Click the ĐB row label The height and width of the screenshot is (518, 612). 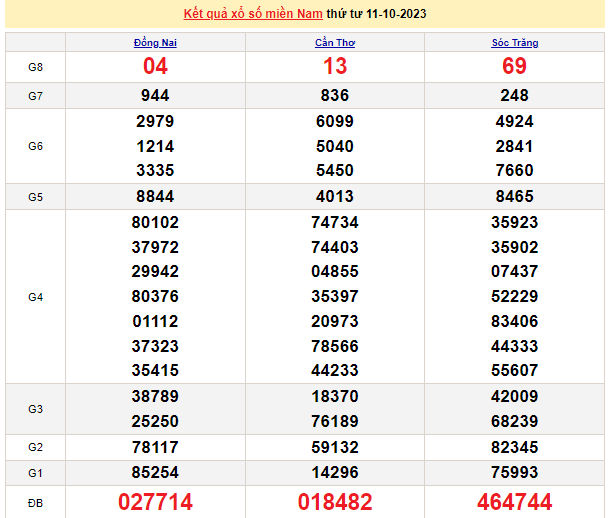coord(35,502)
